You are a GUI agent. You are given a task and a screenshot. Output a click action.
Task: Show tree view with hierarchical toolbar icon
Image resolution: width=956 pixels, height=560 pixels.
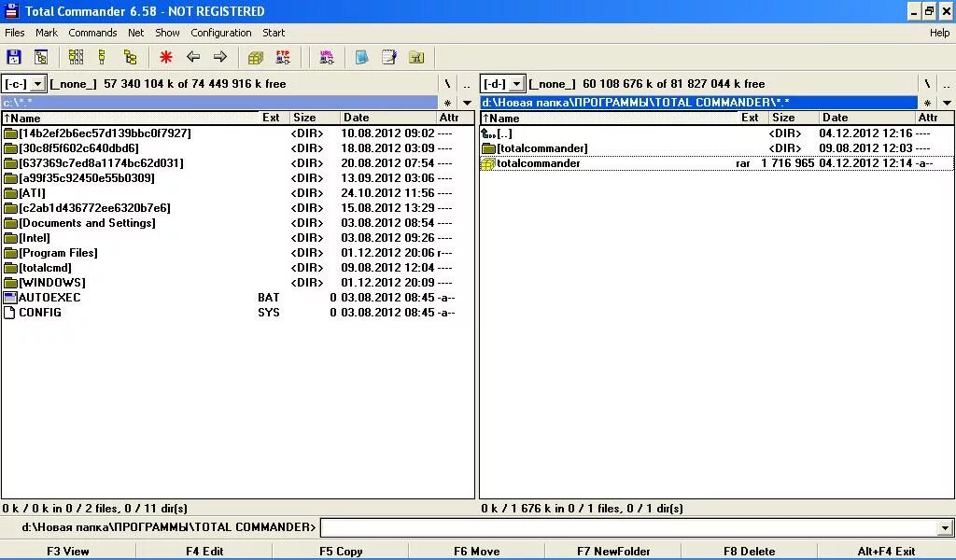130,57
